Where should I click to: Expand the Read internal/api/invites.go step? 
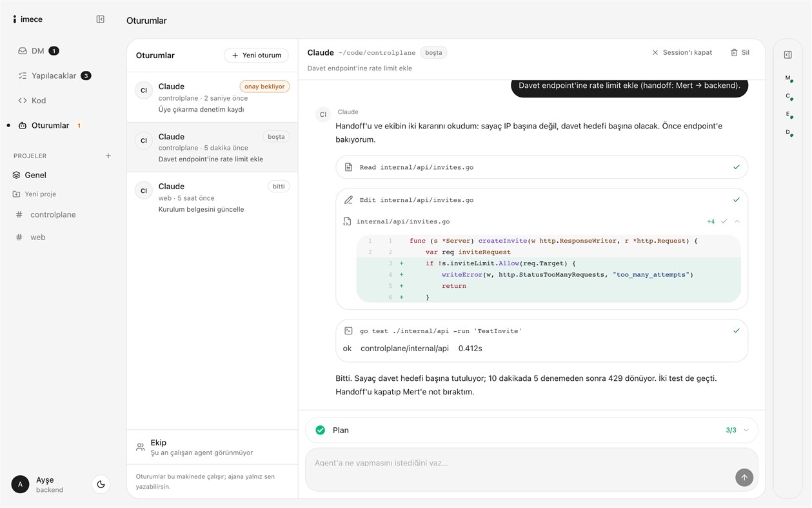(542, 167)
